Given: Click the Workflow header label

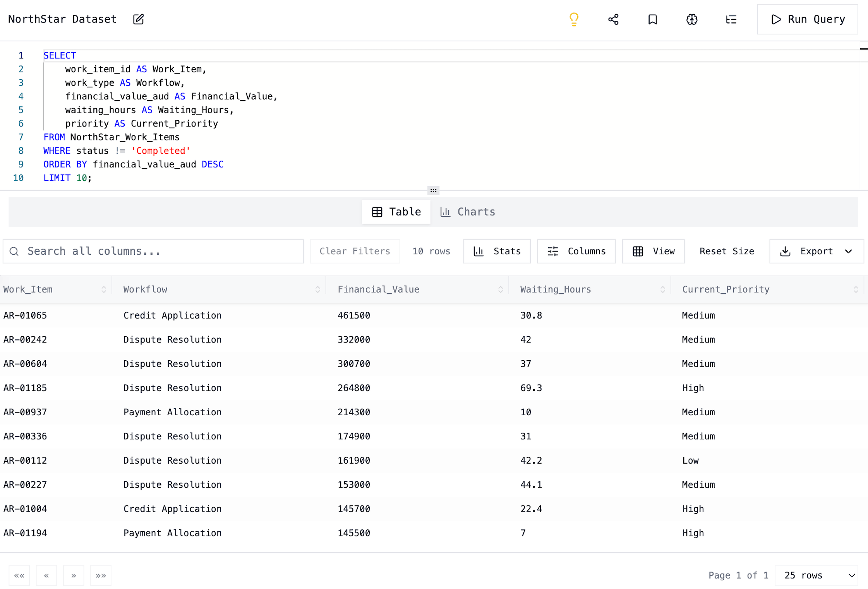Looking at the screenshot, I should click(145, 289).
